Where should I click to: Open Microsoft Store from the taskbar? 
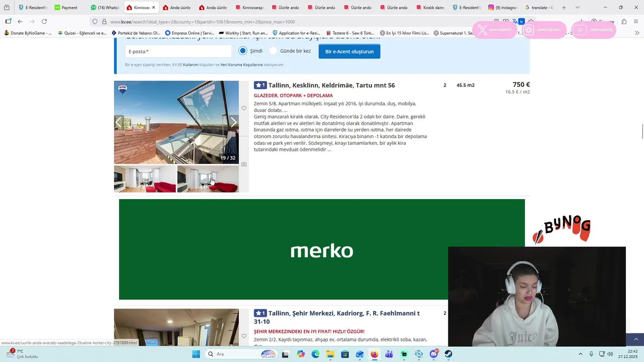coord(345,354)
